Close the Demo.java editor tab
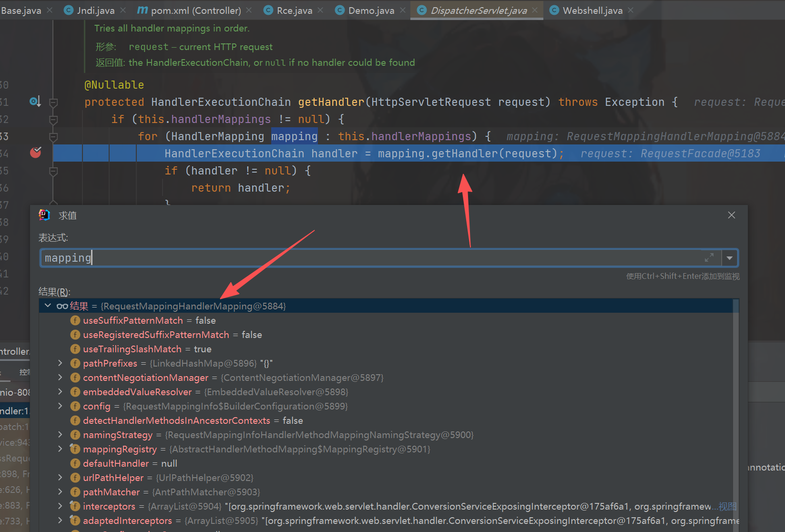 pyautogui.click(x=403, y=10)
